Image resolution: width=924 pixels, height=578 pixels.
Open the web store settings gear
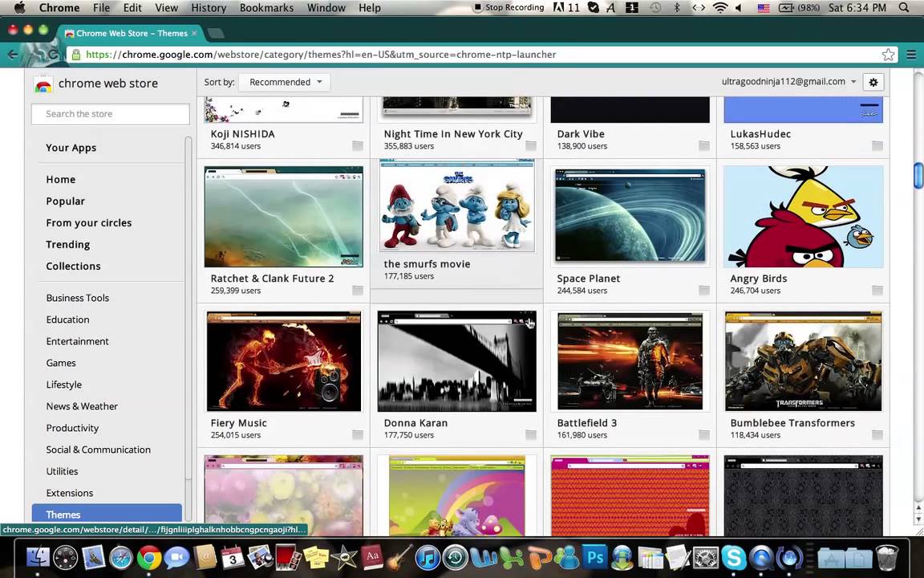pos(873,82)
